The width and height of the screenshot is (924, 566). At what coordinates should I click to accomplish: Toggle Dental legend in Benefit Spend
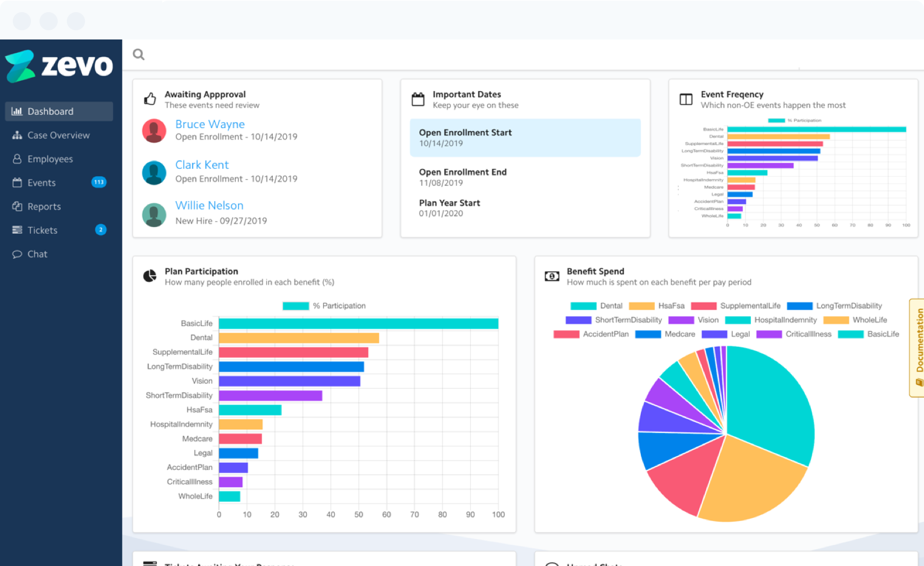pos(597,305)
